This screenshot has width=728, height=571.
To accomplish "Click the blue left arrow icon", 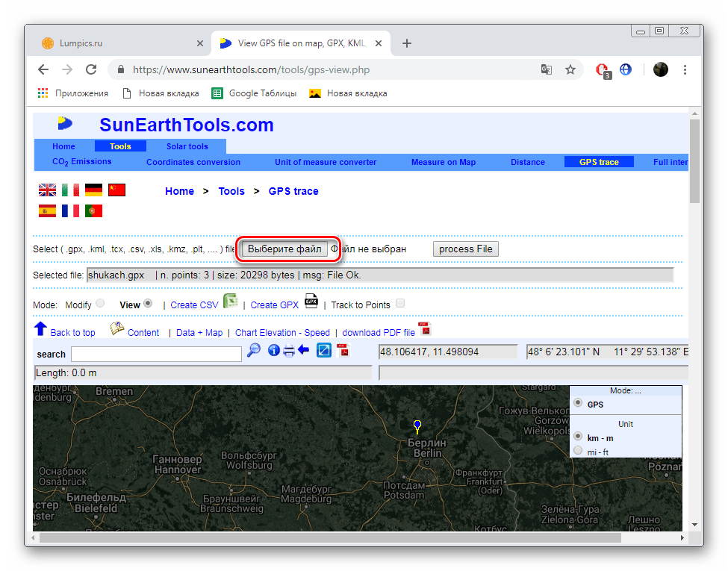I will 304,349.
